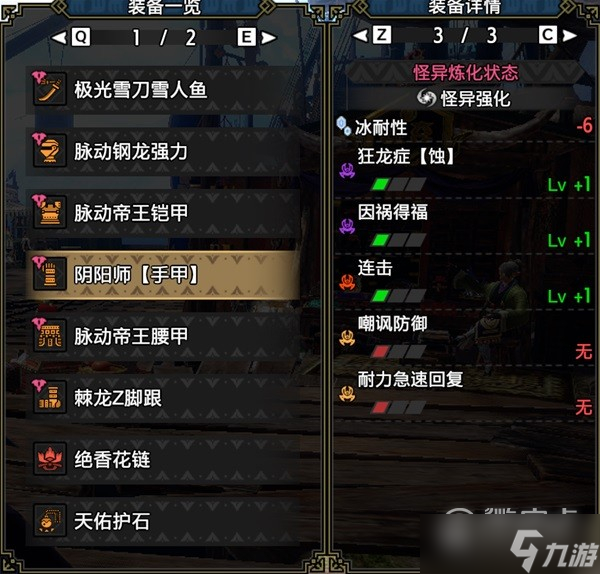This screenshot has width=600, height=574.
Task: Click the 连击 red skill icon
Action: click(347, 282)
